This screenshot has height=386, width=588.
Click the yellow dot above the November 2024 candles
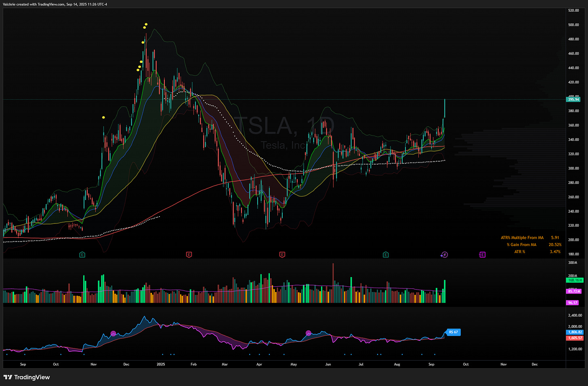pyautogui.click(x=103, y=117)
